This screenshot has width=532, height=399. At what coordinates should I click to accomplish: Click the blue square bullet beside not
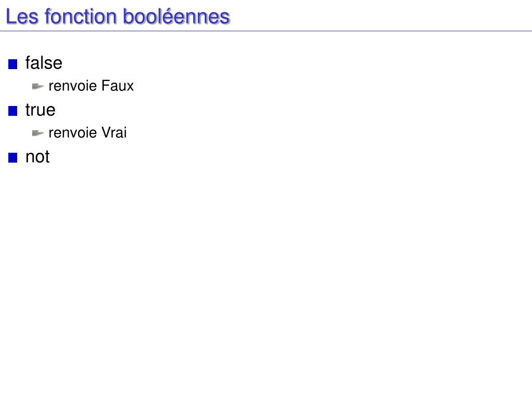tap(13, 158)
